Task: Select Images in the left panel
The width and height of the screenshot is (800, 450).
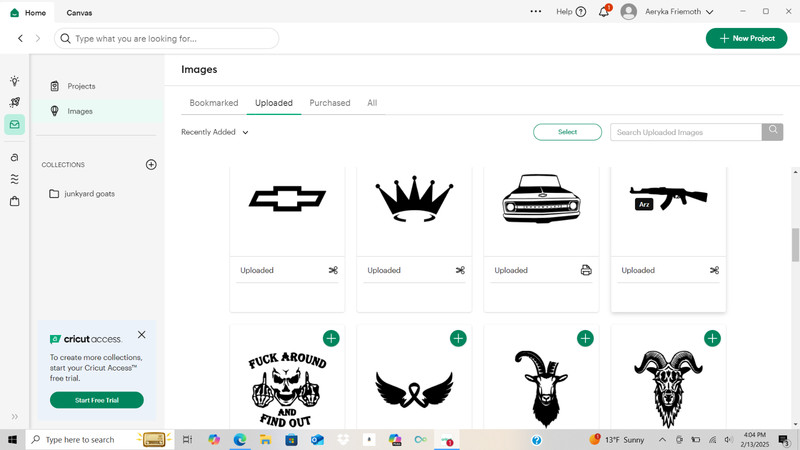Action: coord(80,111)
